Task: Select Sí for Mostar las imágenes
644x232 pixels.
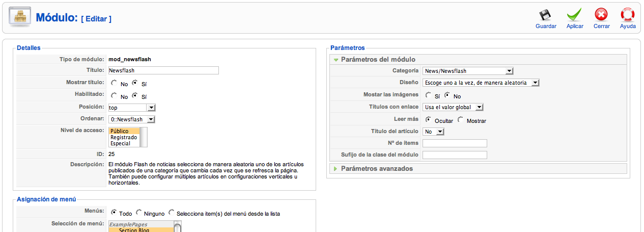Action: pos(428,95)
